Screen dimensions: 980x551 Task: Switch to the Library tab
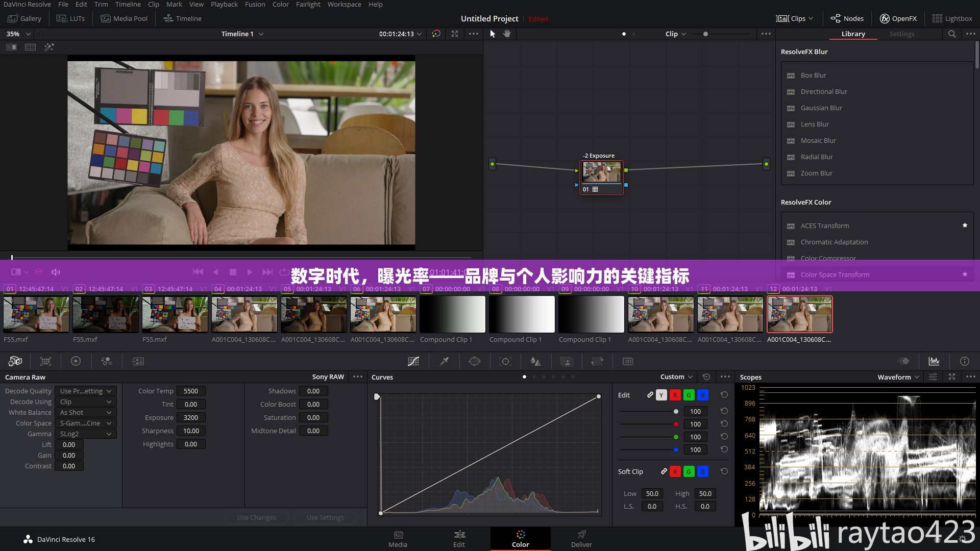tap(853, 34)
